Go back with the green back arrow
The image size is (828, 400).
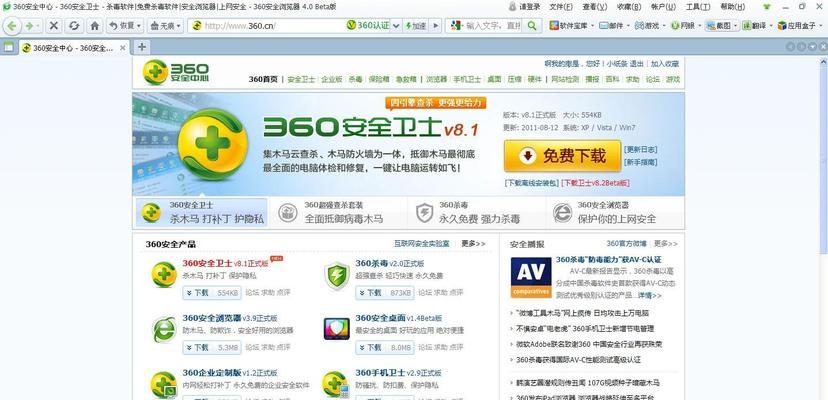(12, 25)
